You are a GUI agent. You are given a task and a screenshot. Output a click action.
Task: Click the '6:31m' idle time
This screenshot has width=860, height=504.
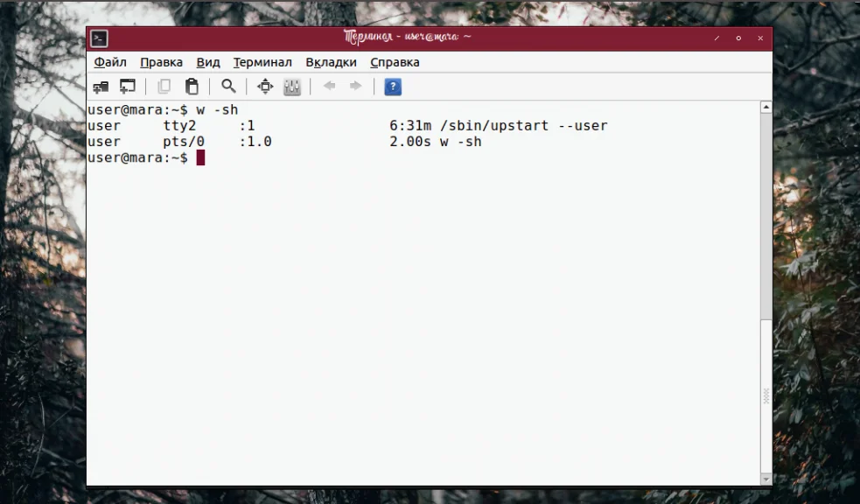point(410,126)
